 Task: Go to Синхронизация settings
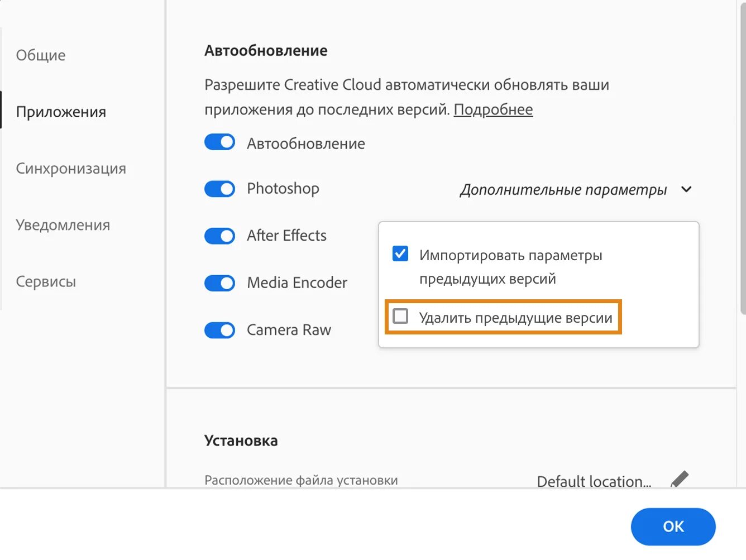[71, 168]
